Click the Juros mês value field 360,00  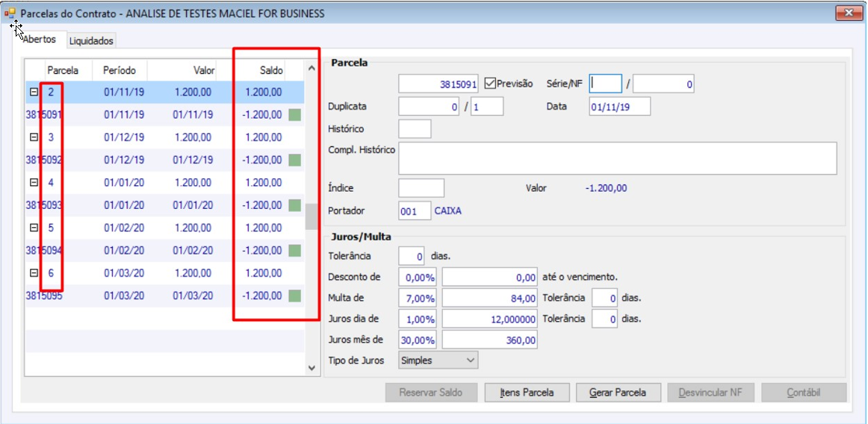[x=490, y=340]
